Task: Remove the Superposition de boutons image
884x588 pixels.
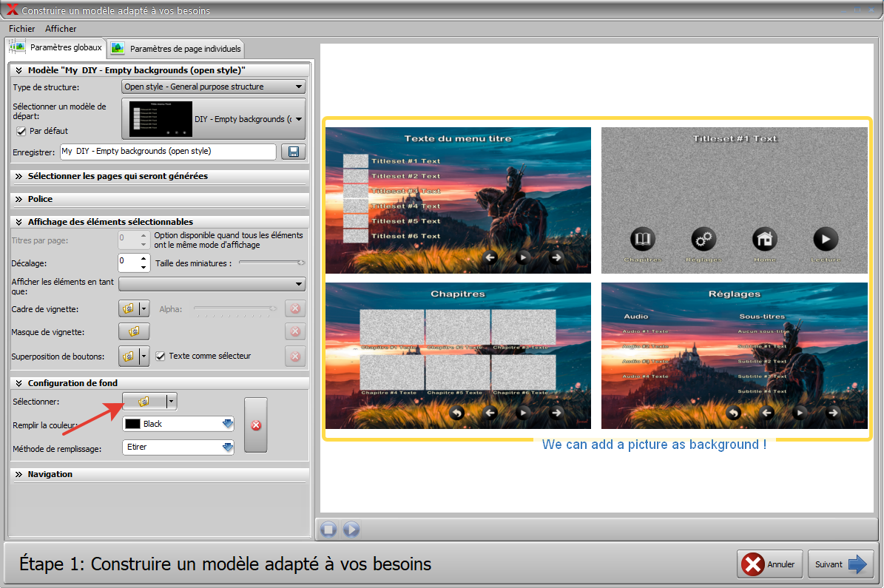Action: tap(295, 356)
